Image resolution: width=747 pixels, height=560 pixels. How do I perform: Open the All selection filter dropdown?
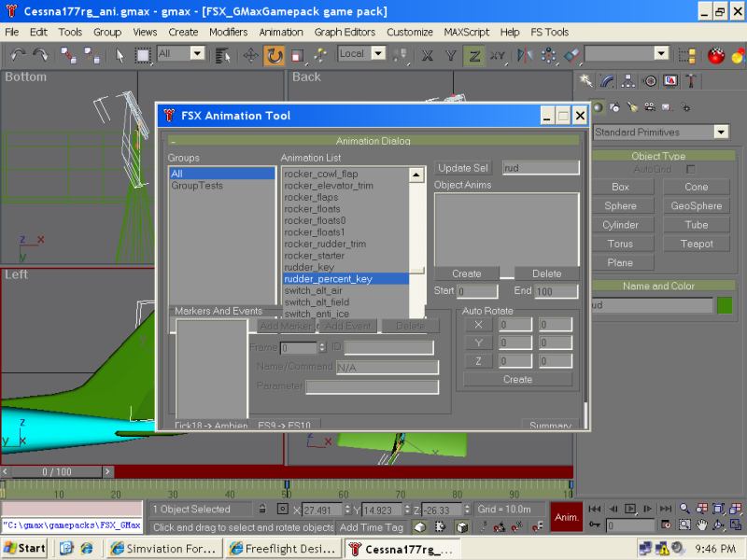pyautogui.click(x=197, y=54)
